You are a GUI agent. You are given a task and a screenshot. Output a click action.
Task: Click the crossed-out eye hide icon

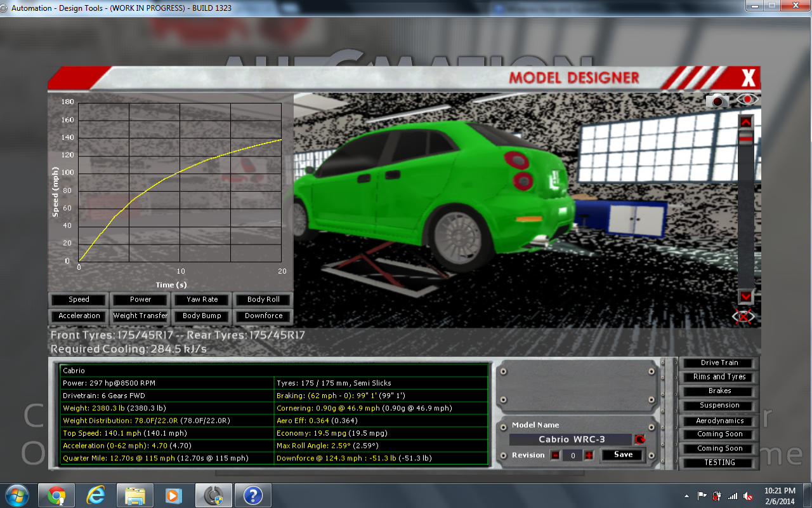coord(743,316)
